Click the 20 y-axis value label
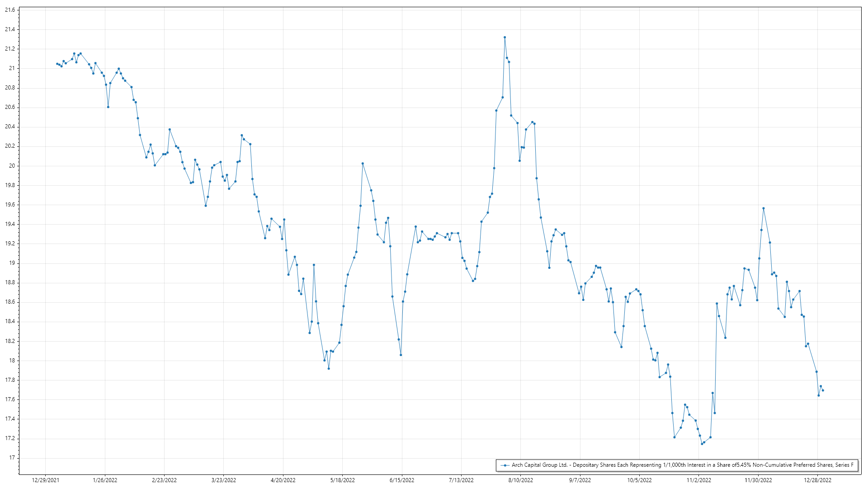 (12, 166)
